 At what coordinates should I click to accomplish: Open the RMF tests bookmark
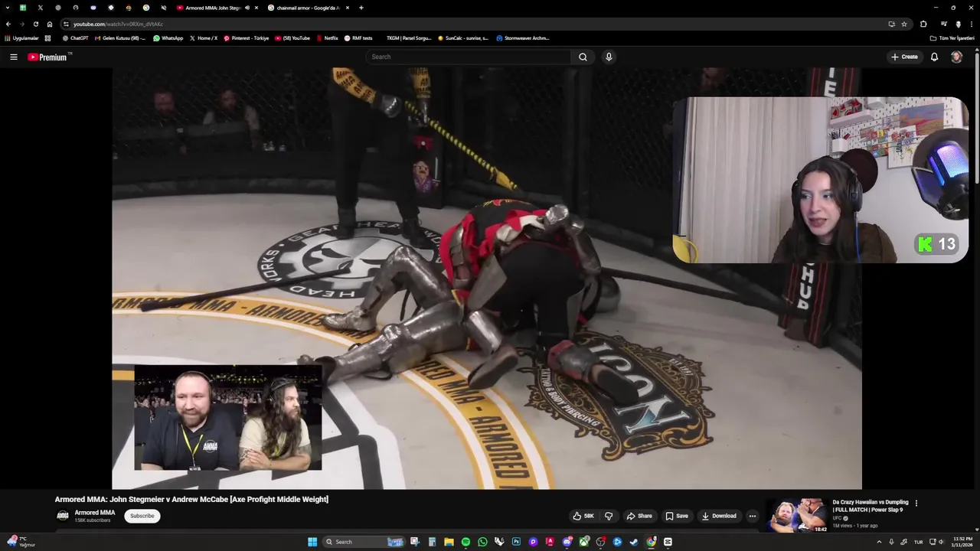point(358,38)
